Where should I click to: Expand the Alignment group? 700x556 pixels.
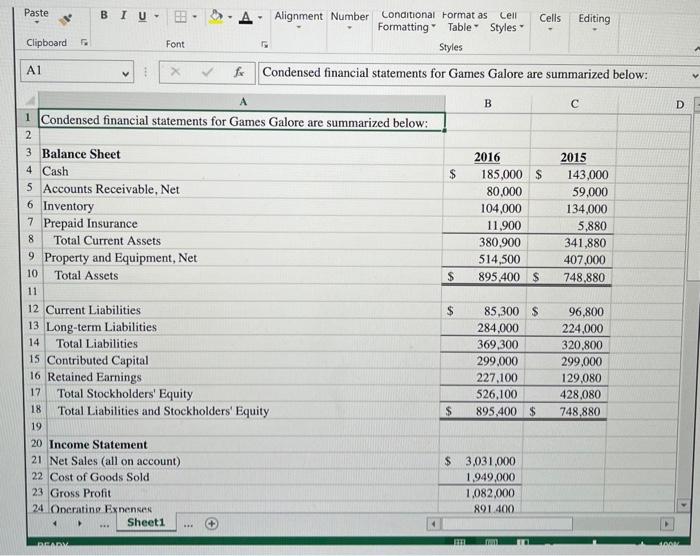pyautogui.click(x=299, y=20)
